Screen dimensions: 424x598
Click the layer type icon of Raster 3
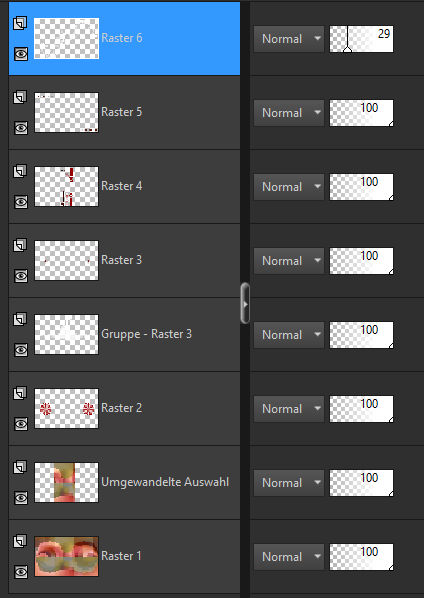[21, 246]
